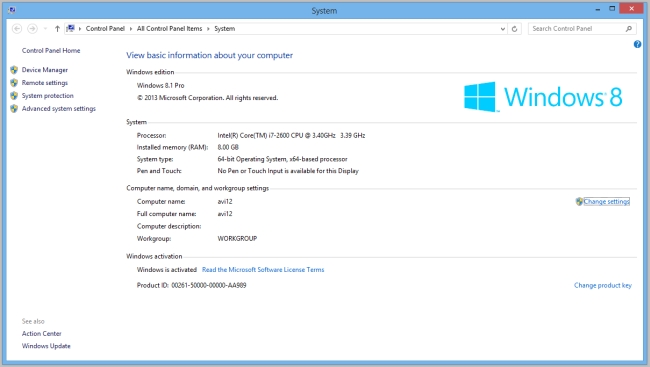
Task: Click the shield icon beside Device Manager
Action: coord(14,70)
